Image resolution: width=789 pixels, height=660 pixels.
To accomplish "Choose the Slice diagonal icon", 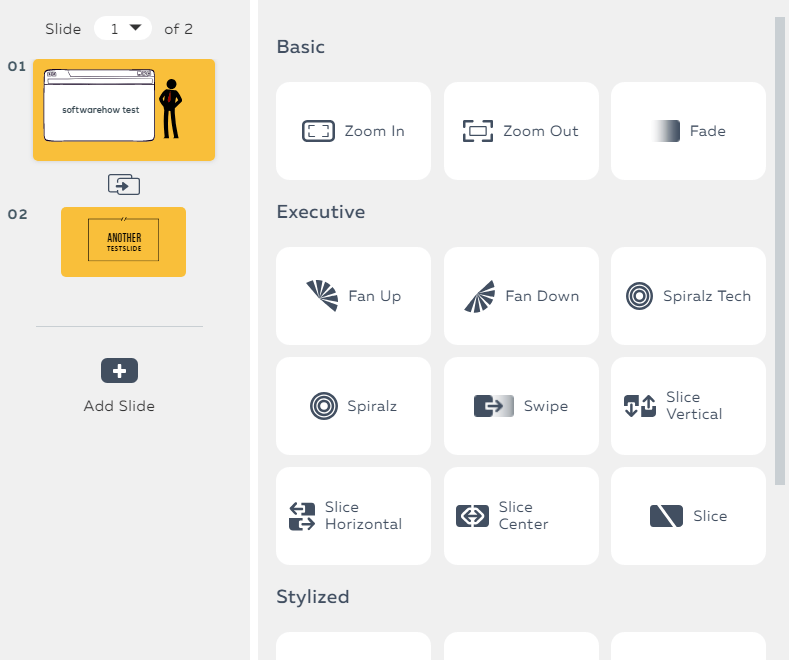I will click(666, 516).
